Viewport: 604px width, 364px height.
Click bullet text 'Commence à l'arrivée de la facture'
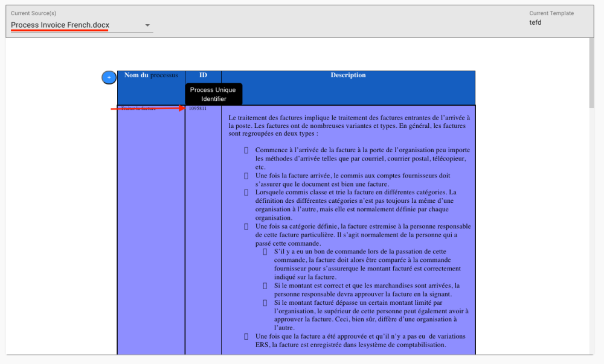pyautogui.click(x=362, y=158)
